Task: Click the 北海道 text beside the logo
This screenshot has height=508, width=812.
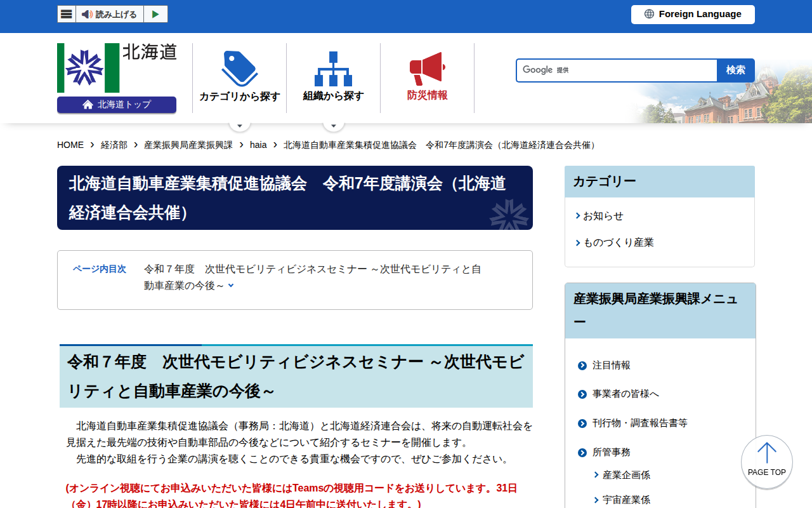Action: [x=149, y=52]
